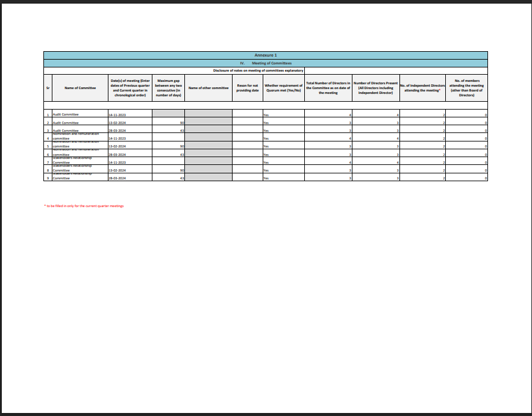
Task: Click the 'Maximum gap between any two consecutive' header
Action: (168, 88)
